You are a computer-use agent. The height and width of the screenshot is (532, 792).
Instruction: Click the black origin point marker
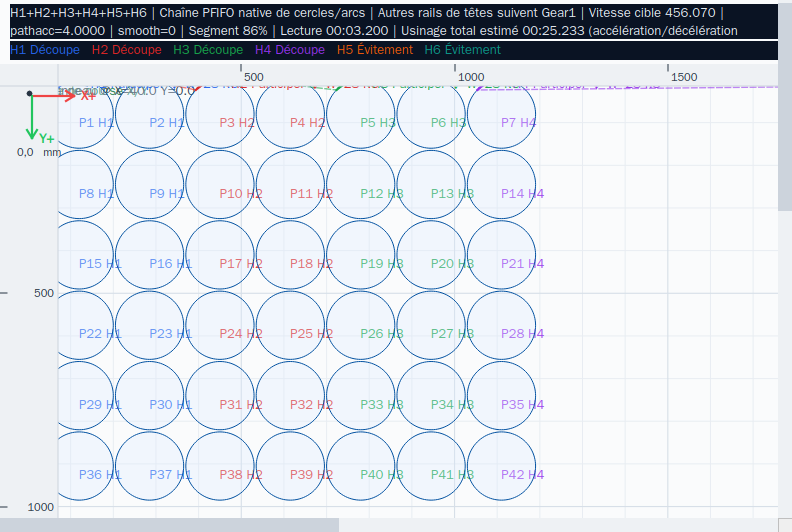coord(30,93)
